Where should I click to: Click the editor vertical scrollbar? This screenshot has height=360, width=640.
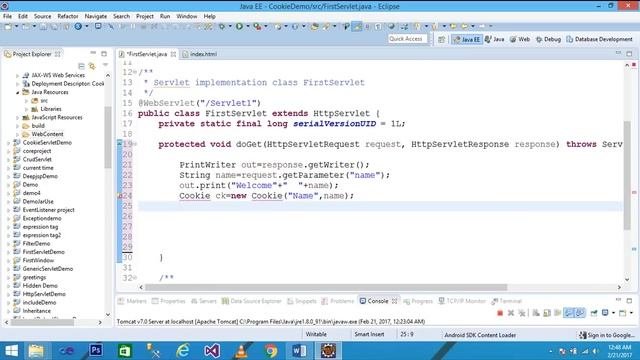pos(627,176)
